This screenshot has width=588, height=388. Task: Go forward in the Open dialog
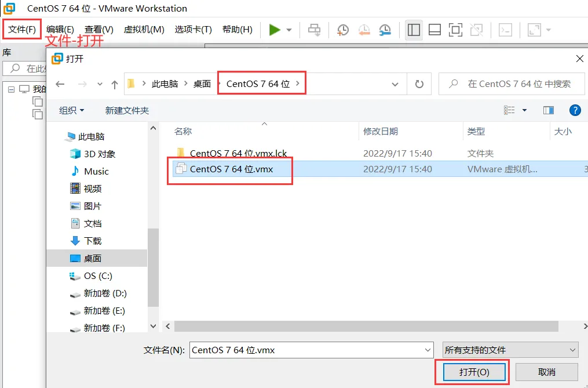click(x=82, y=84)
